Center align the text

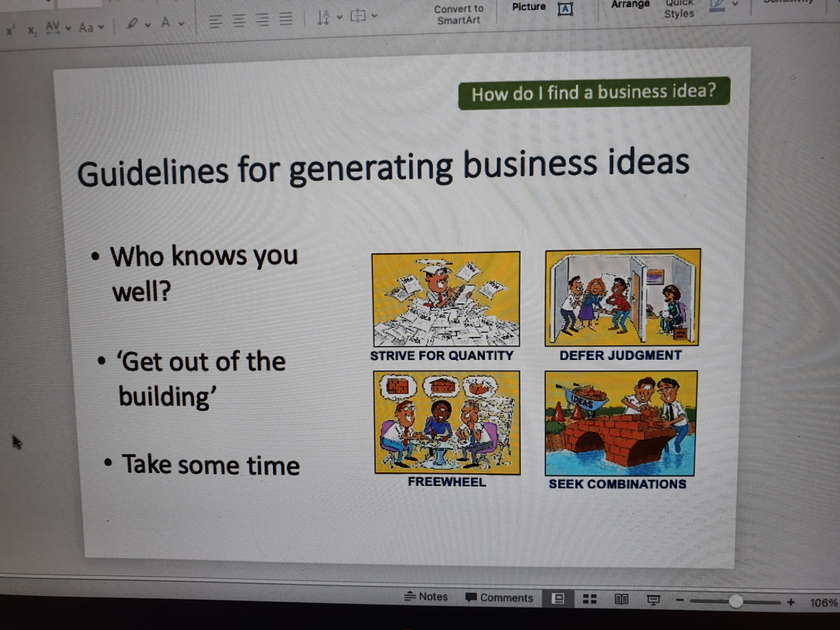click(x=239, y=20)
